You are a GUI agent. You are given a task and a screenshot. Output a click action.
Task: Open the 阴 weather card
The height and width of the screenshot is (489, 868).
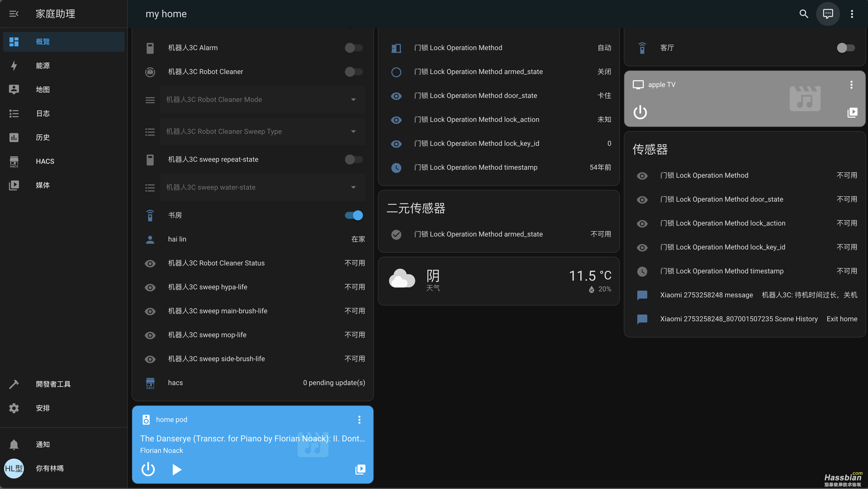498,281
